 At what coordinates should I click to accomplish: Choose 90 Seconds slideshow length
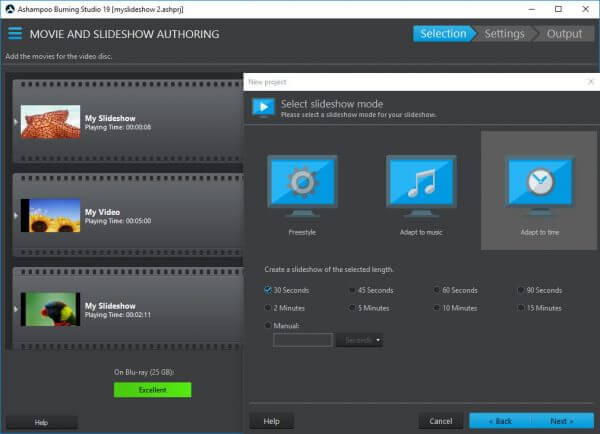[x=520, y=290]
